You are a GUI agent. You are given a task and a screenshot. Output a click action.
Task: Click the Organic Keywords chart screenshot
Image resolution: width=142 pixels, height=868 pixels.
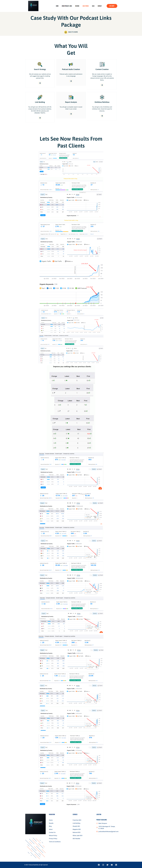click(71, 295)
